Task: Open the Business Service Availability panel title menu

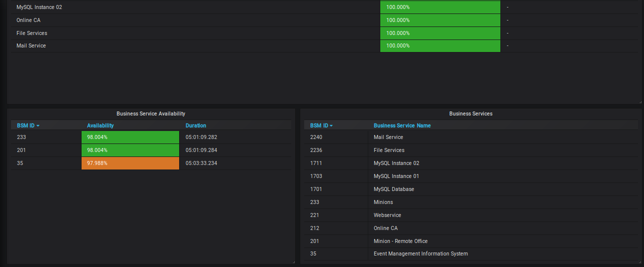Action: pyautogui.click(x=151, y=114)
